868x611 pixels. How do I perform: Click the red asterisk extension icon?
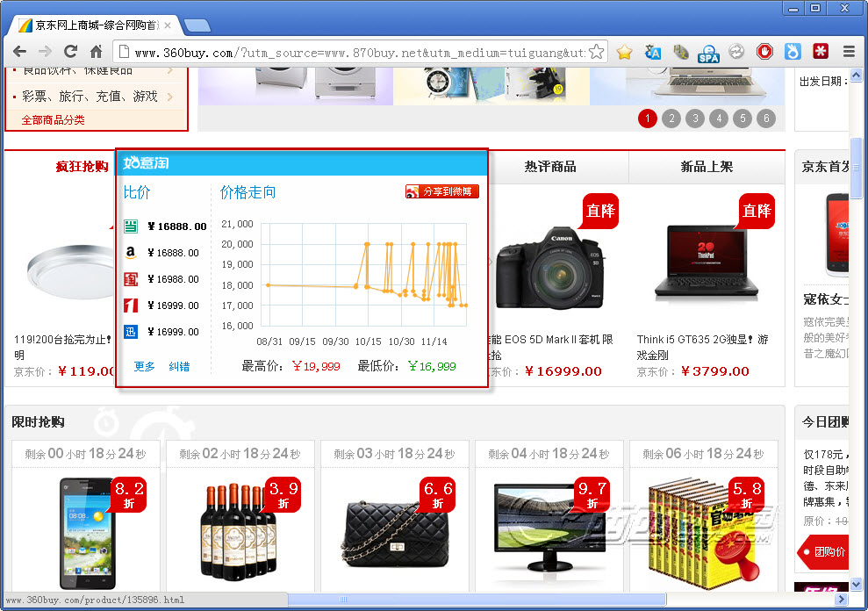click(x=821, y=52)
